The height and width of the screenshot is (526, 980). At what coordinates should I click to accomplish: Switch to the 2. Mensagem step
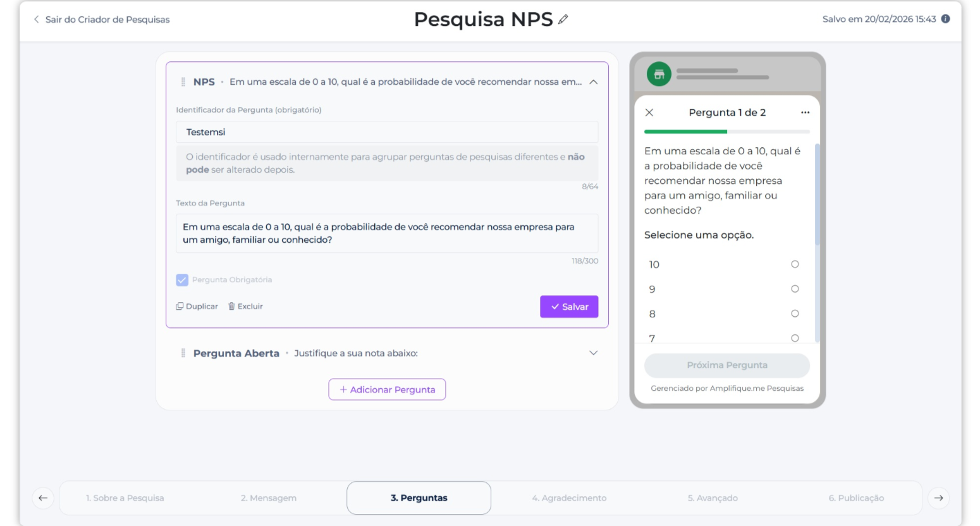(x=268, y=498)
